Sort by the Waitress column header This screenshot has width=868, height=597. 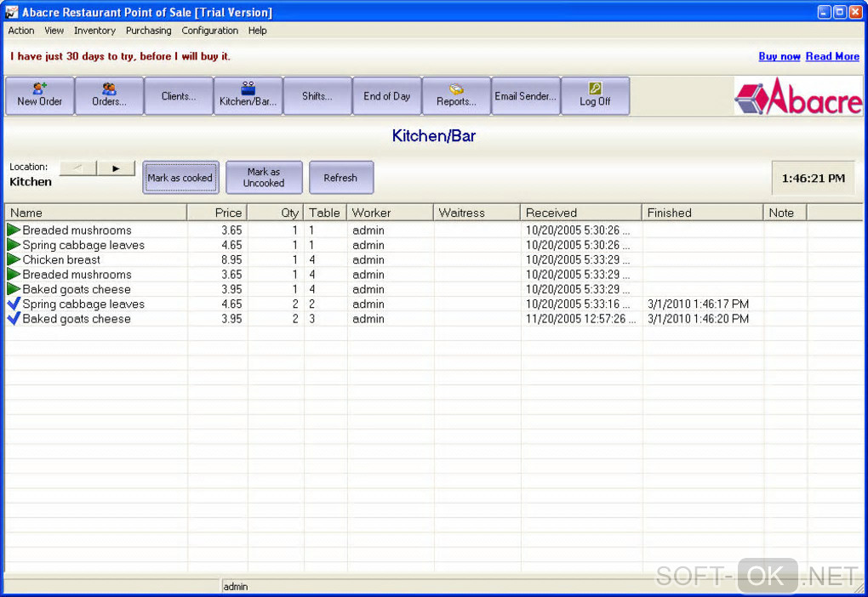(x=477, y=213)
